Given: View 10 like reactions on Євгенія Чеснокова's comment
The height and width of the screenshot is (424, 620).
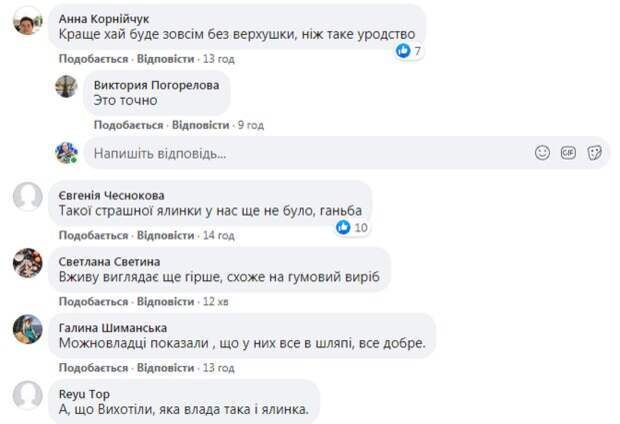Looking at the screenshot, I should (352, 227).
